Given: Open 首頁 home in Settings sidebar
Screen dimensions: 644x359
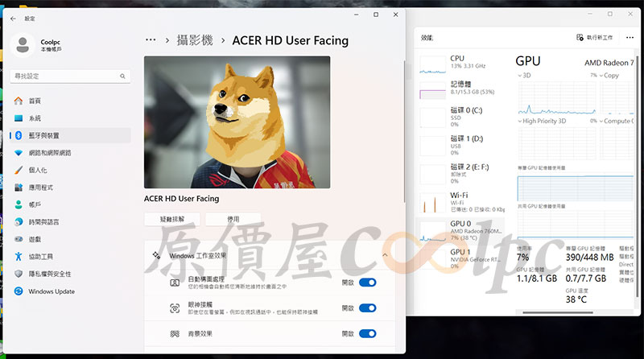Looking at the screenshot, I should pyautogui.click(x=70, y=101).
